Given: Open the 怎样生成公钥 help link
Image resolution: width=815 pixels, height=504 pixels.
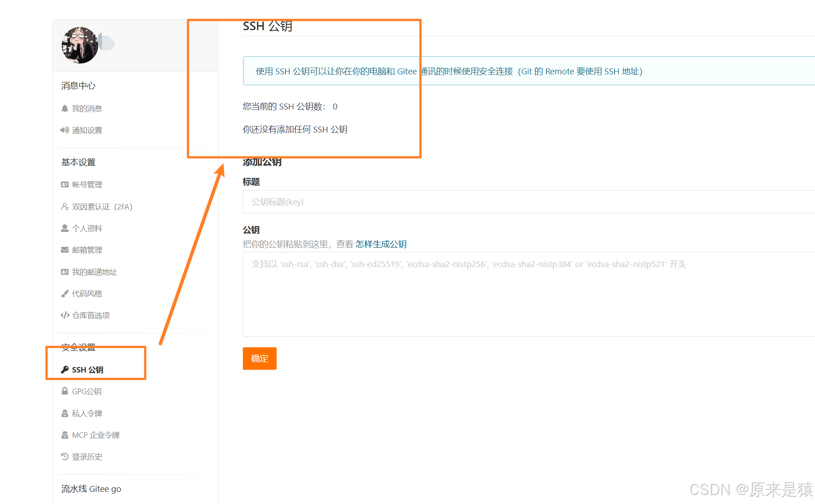Looking at the screenshot, I should click(x=381, y=244).
